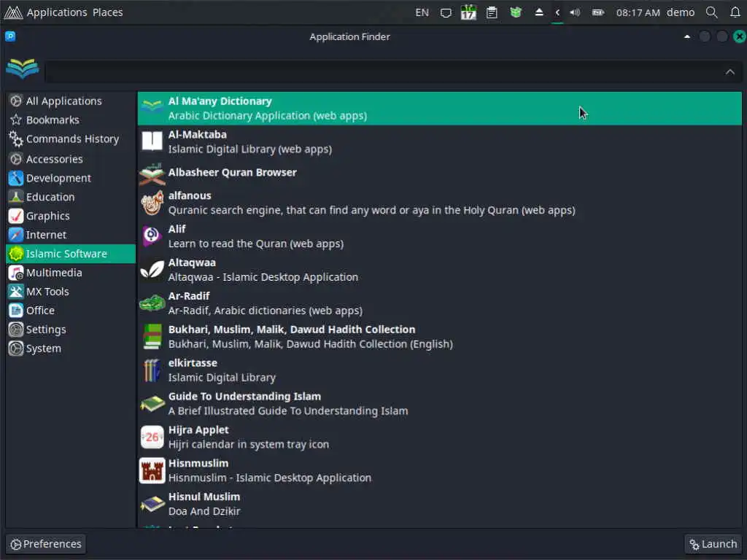Collapse the Application Finder view chevron
Screen dimensions: 747x560
coord(729,72)
